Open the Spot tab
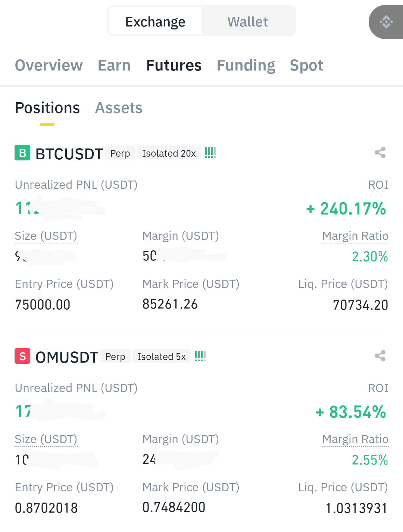 tap(306, 66)
